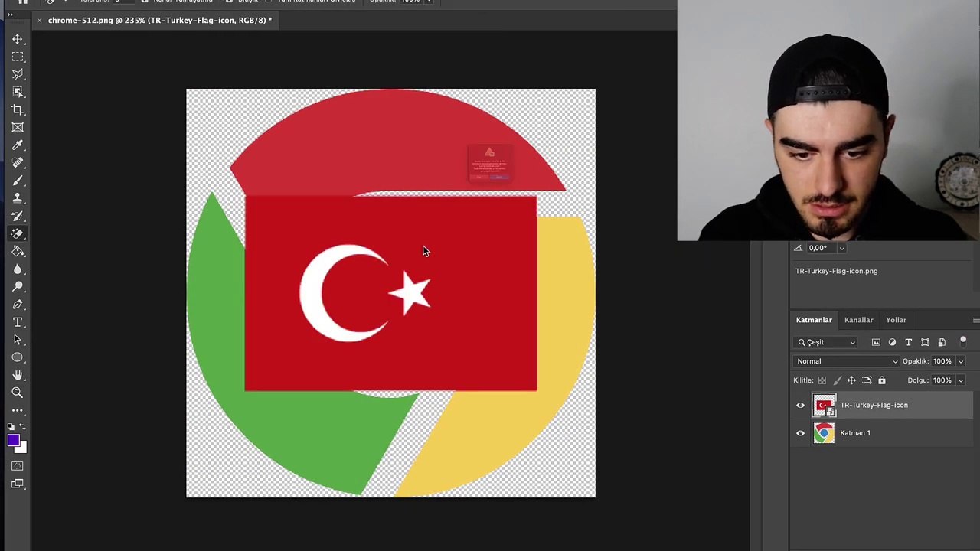Select the Object Selection tool
The width and height of the screenshot is (980, 551).
coord(18,92)
